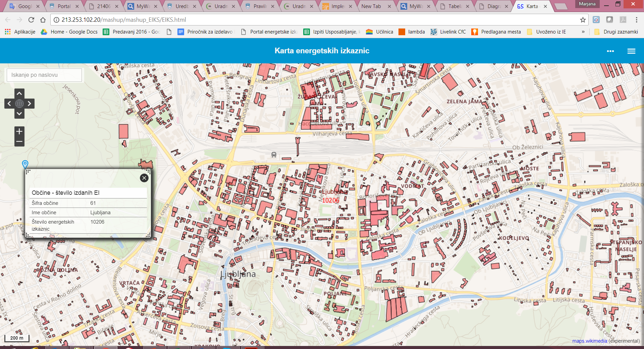Zoom out of the map

coord(19,141)
